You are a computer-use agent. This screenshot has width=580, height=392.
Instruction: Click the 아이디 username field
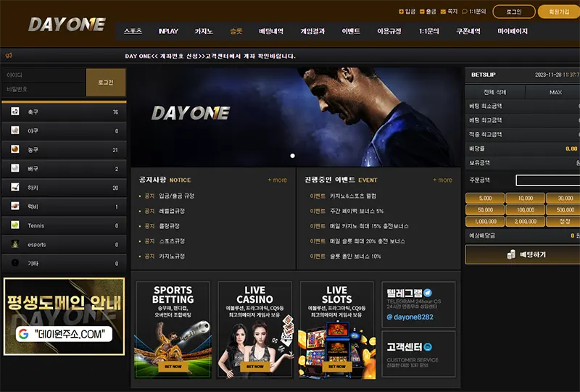coord(43,75)
